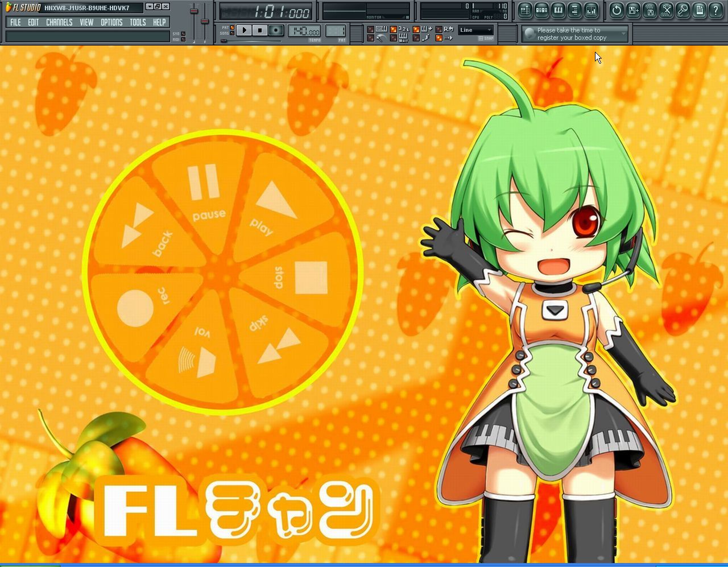Toggle blend recording of notes
The width and height of the screenshot is (728, 567).
click(x=416, y=29)
